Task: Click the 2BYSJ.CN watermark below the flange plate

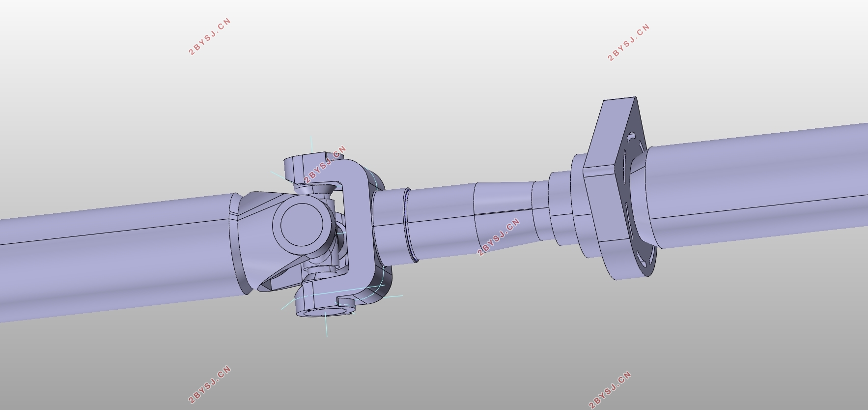Action: (x=610, y=390)
